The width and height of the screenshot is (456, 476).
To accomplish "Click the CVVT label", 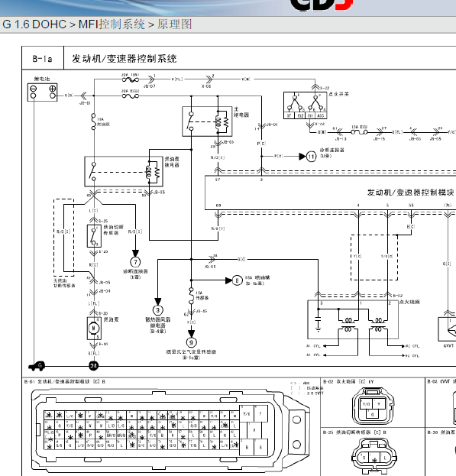I will pos(448,345).
